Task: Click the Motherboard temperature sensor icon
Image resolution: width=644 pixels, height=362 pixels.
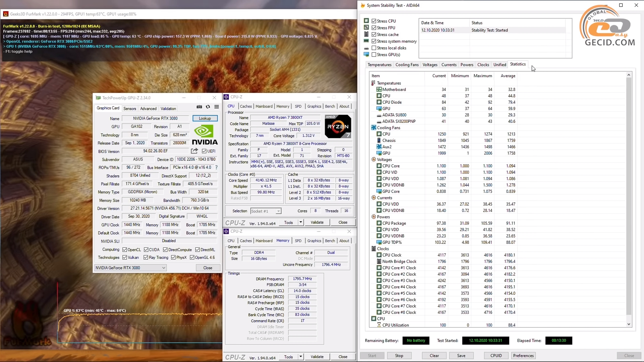Action: (379, 89)
